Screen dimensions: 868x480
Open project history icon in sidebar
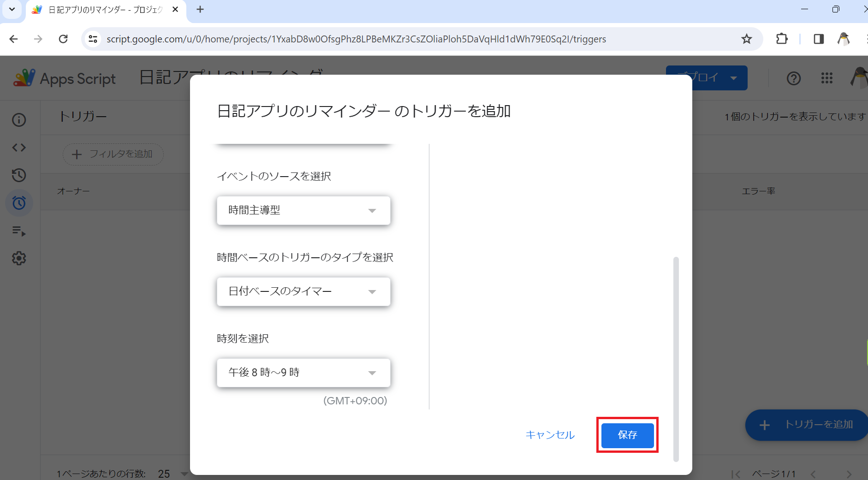click(x=19, y=175)
